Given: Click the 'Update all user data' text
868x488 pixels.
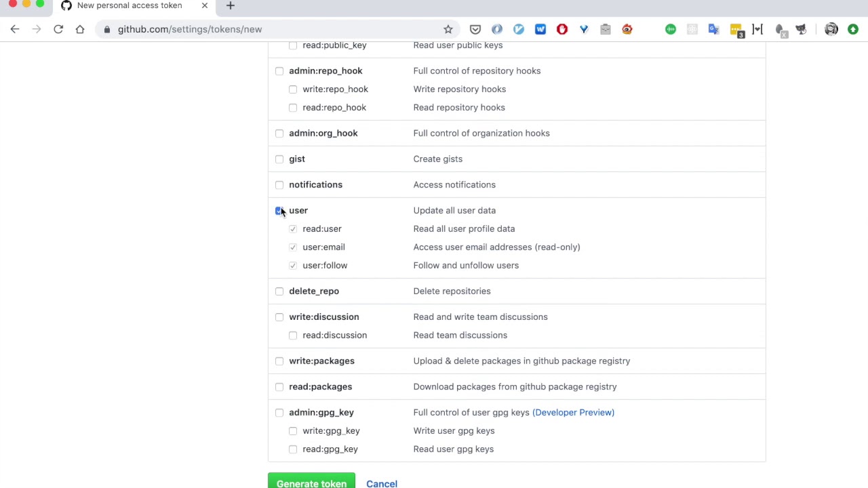Looking at the screenshot, I should pos(454,210).
